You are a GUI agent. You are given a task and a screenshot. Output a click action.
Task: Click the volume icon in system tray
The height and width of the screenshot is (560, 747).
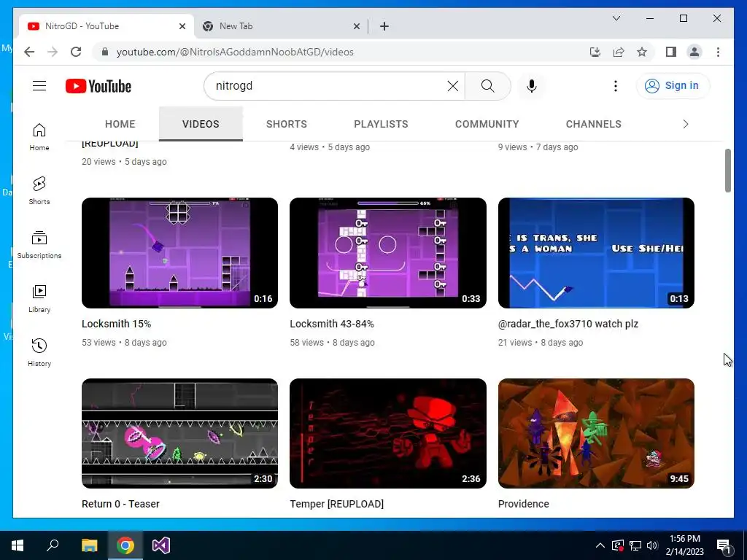click(652, 545)
